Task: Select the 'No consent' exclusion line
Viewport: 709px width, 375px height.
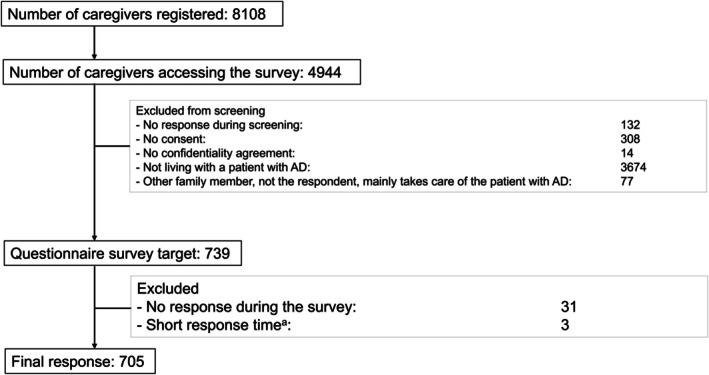Action: click(x=170, y=139)
